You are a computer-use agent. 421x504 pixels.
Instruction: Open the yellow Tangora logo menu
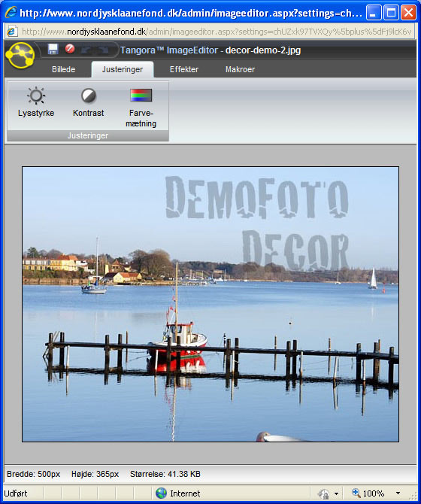20,55
